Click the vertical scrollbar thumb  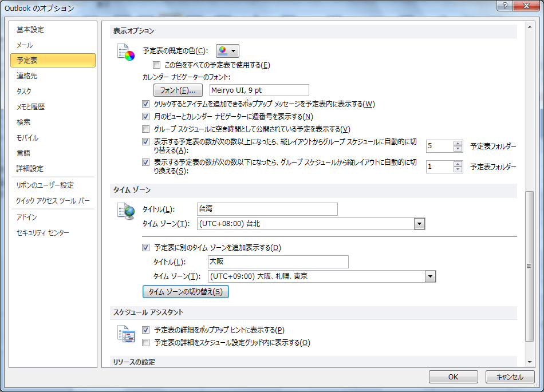coord(530,266)
